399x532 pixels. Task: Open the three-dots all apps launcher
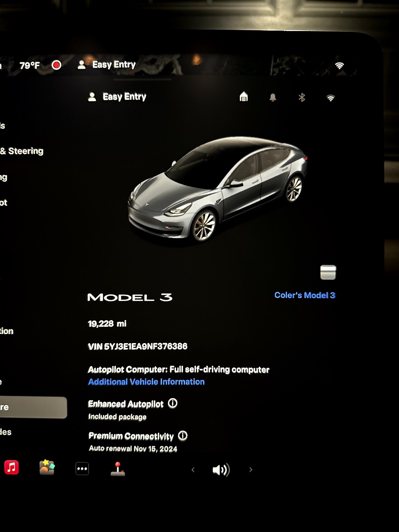tap(82, 469)
